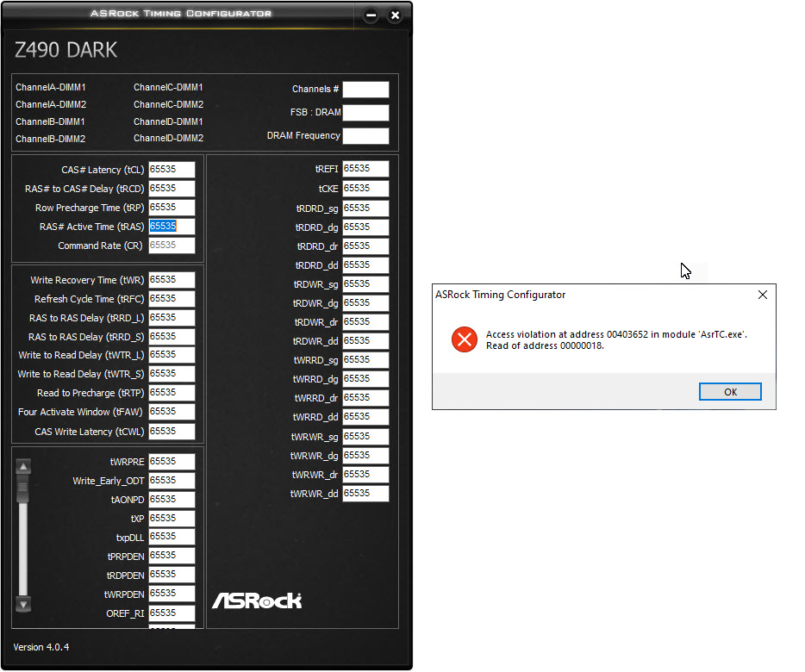Click the Command Rate (CR) field
805x672 pixels.
[x=172, y=246]
